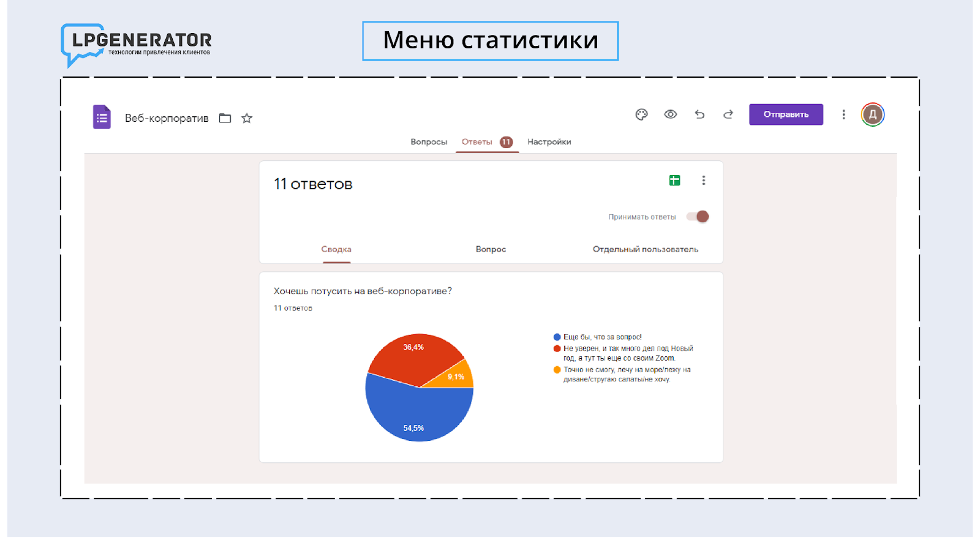Screen dimensions: 980x559
Task: Click the Веб-корпоратив form title
Action: (x=167, y=118)
